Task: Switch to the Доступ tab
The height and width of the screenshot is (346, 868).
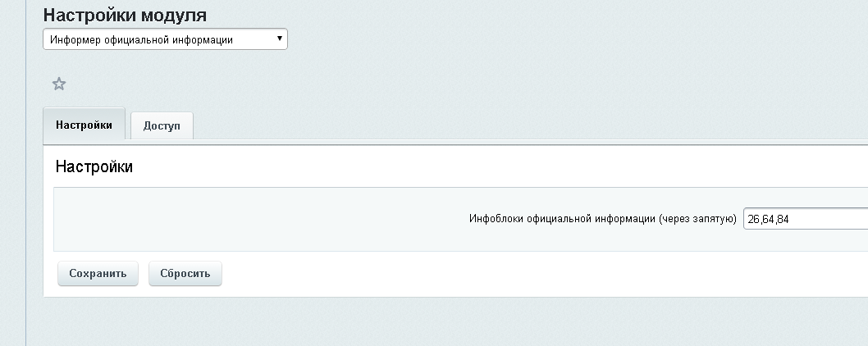Action: pos(162,125)
